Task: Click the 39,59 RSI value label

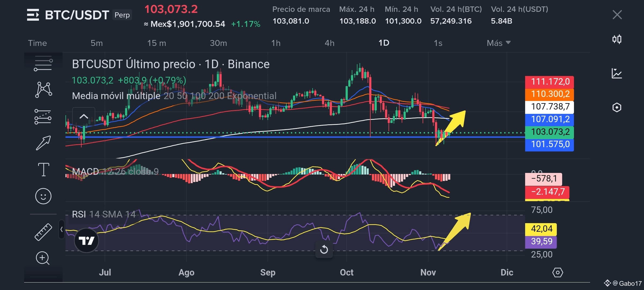Action: point(541,242)
